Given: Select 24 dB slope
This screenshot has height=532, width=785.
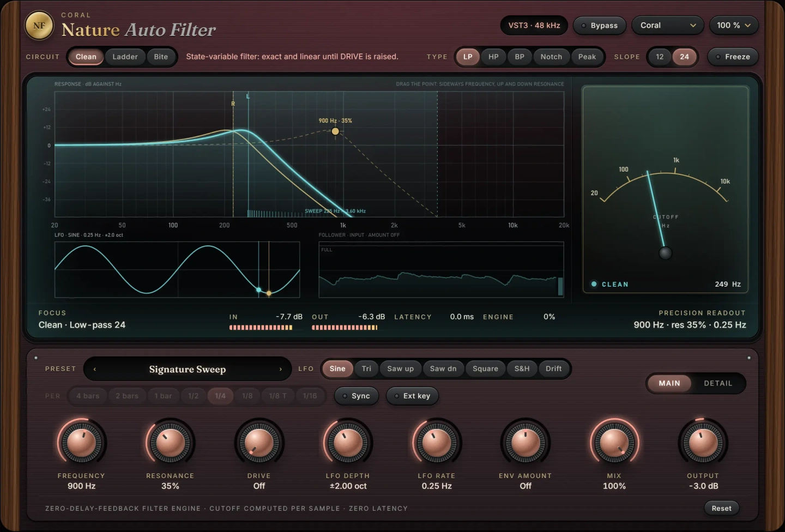Looking at the screenshot, I should click(684, 57).
